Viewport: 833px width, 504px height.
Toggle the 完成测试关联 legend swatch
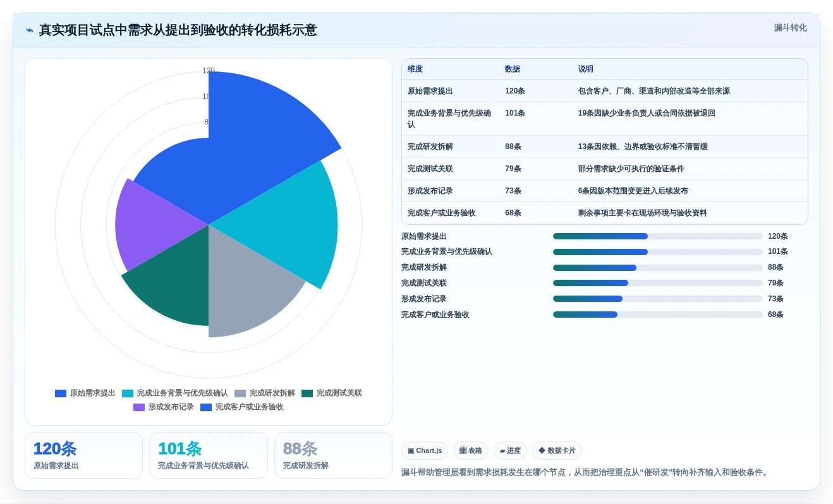click(x=307, y=393)
